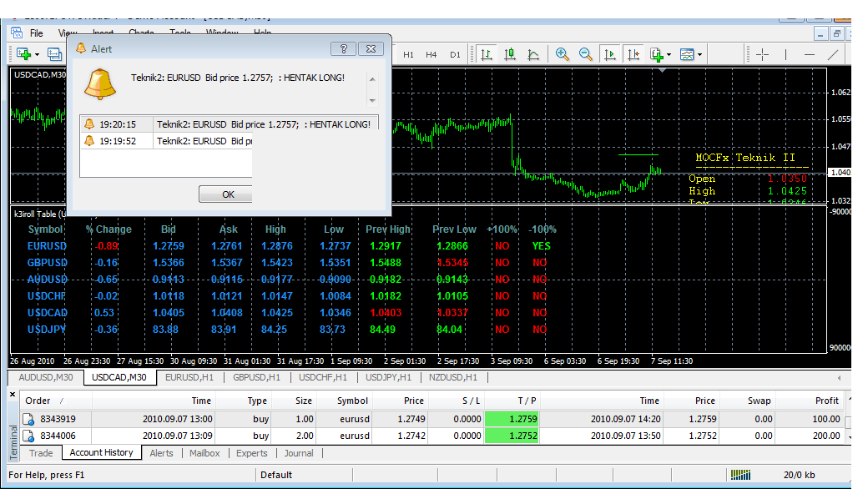The image size is (868, 489).
Task: Select the 19:19:52 alert row
Action: click(166, 141)
